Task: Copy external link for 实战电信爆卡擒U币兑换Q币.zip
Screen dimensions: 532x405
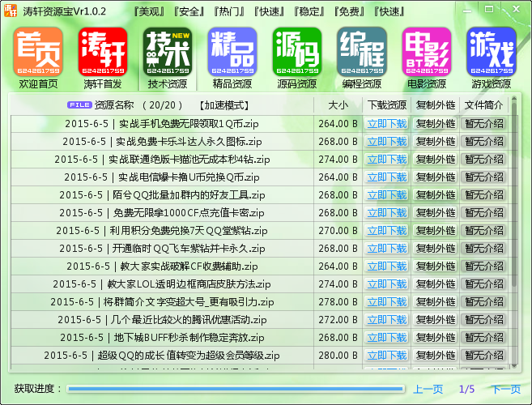Action: tap(436, 177)
